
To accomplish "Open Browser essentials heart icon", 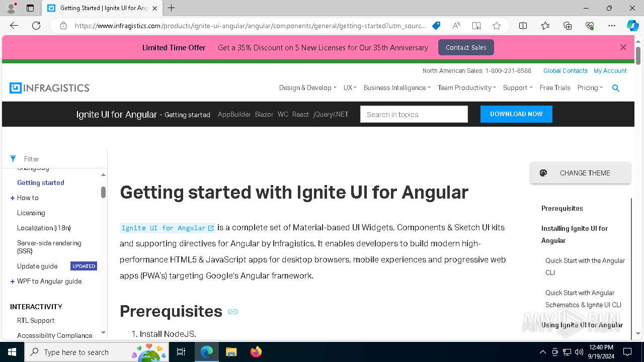I will pyautogui.click(x=590, y=26).
